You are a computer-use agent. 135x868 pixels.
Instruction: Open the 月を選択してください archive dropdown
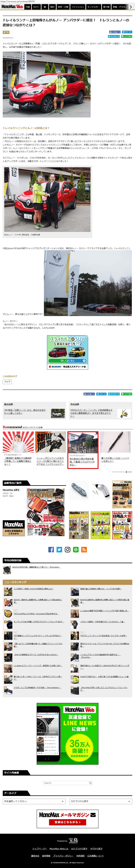pyautogui.click(x=34, y=801)
